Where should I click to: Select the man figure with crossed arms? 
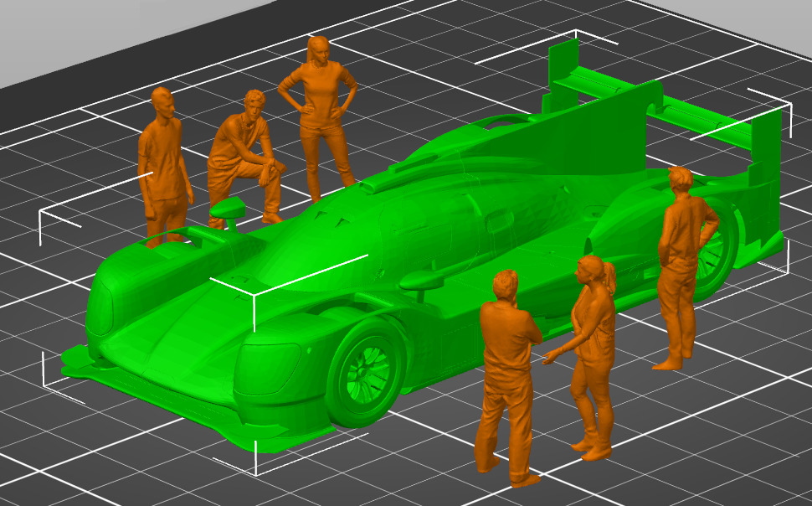coord(507,379)
